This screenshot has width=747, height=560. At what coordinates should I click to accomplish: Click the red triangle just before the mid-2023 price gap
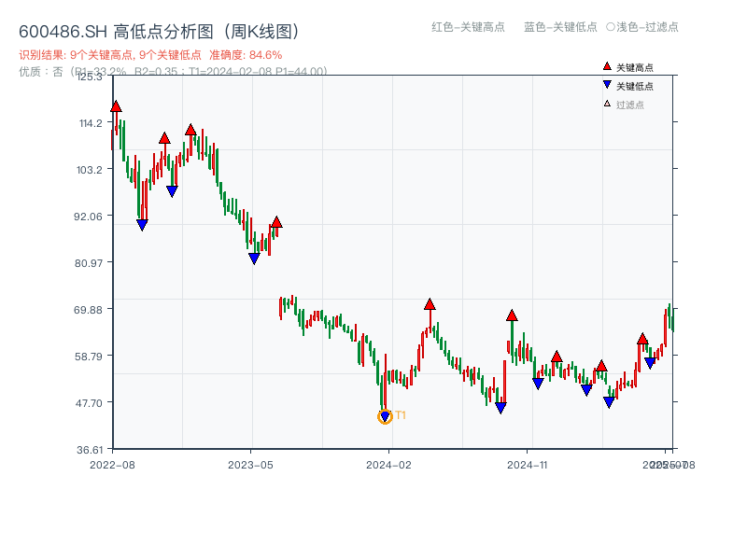coord(276,222)
